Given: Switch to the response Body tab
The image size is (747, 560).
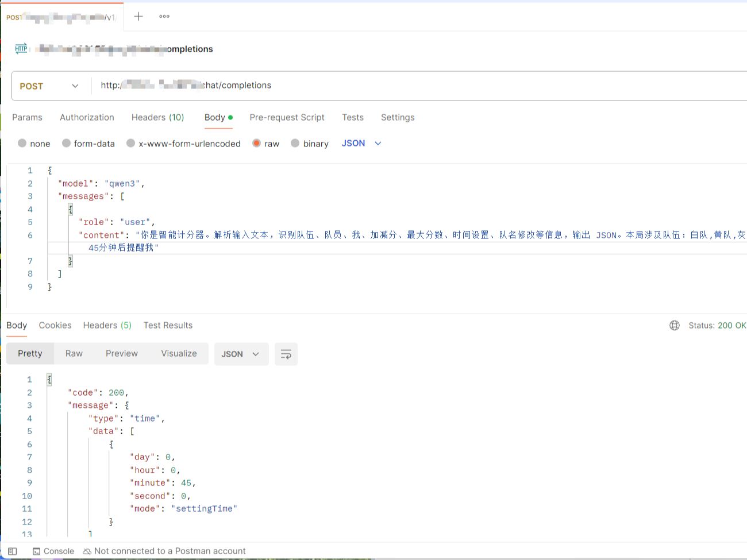Looking at the screenshot, I should click(17, 325).
